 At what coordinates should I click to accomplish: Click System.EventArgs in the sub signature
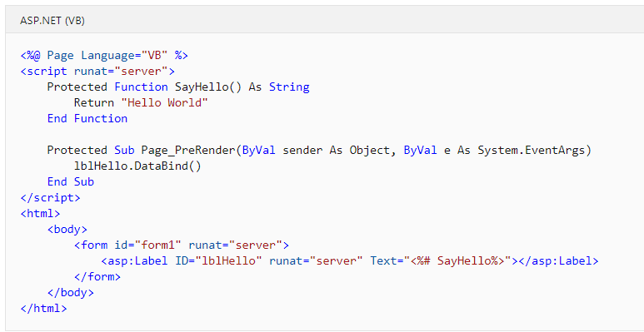coord(531,151)
